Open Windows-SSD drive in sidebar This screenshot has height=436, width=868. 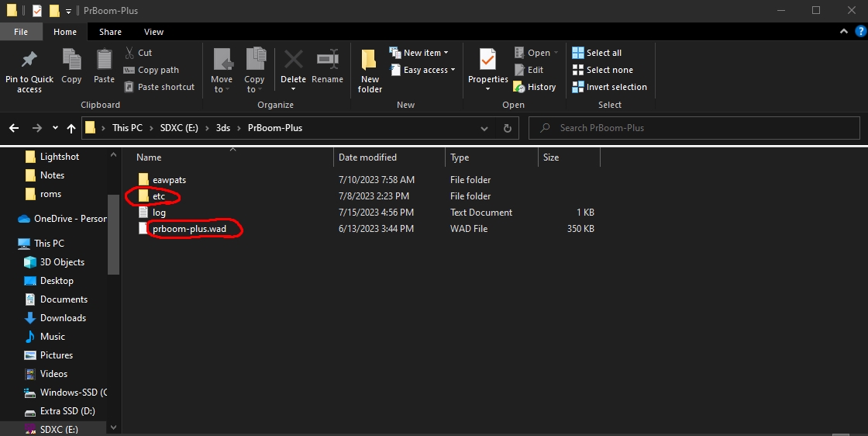tap(66, 393)
